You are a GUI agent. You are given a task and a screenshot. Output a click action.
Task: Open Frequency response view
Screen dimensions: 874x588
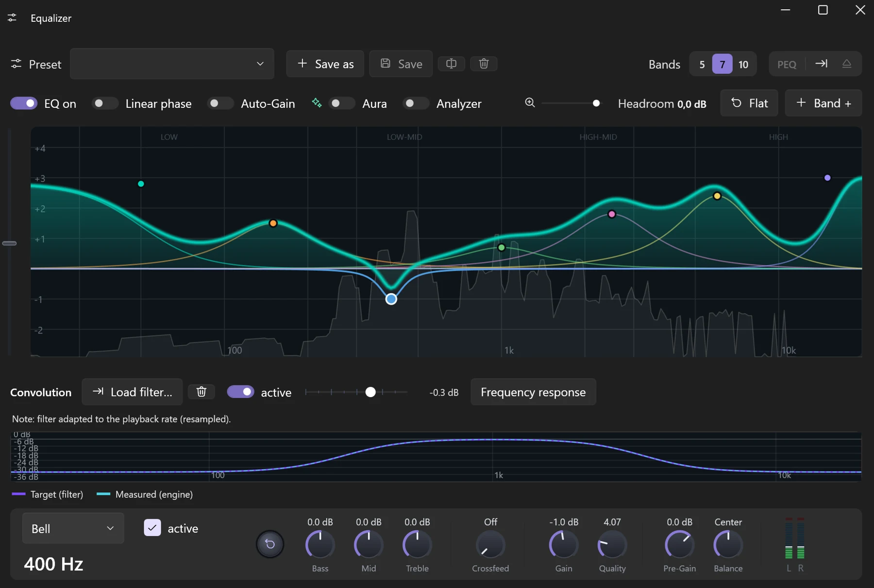(533, 392)
